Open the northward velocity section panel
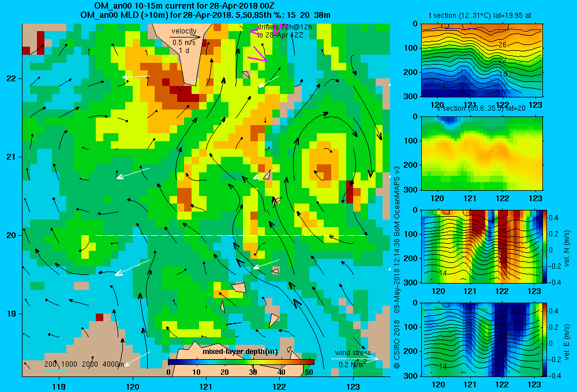 coord(482,246)
